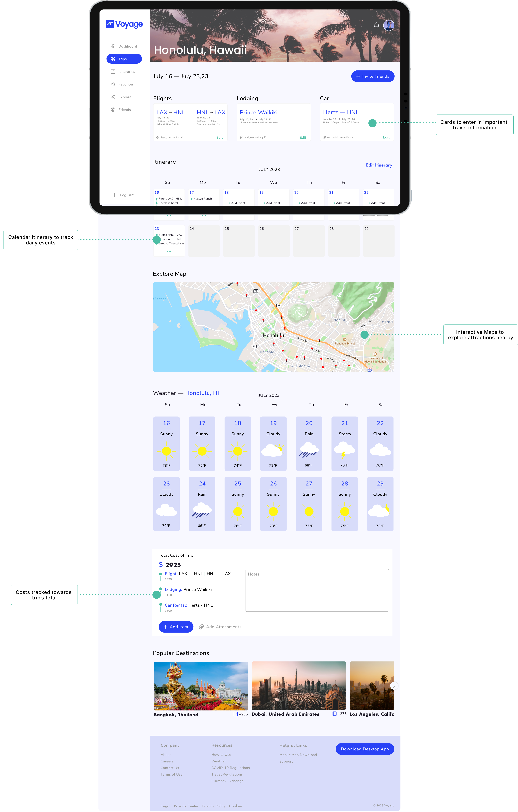Open Bangkok, Thailand destination photo
The width and height of the screenshot is (518, 812).
[x=201, y=686]
